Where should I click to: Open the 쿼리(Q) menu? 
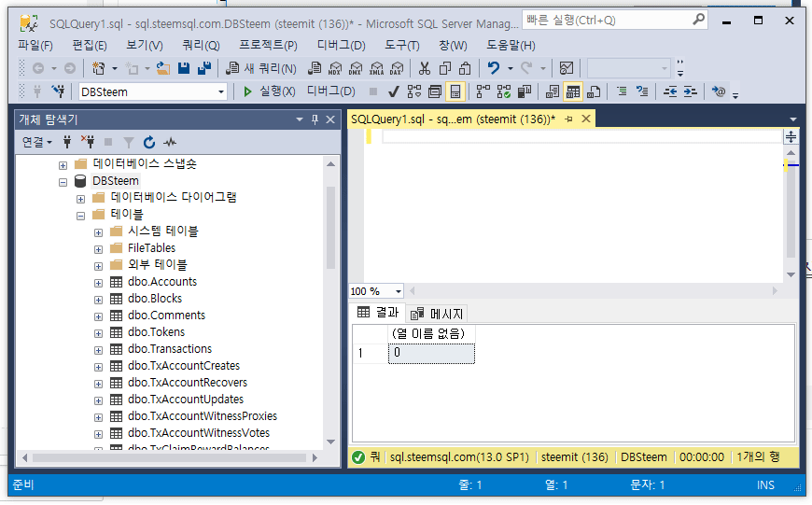pos(201,46)
